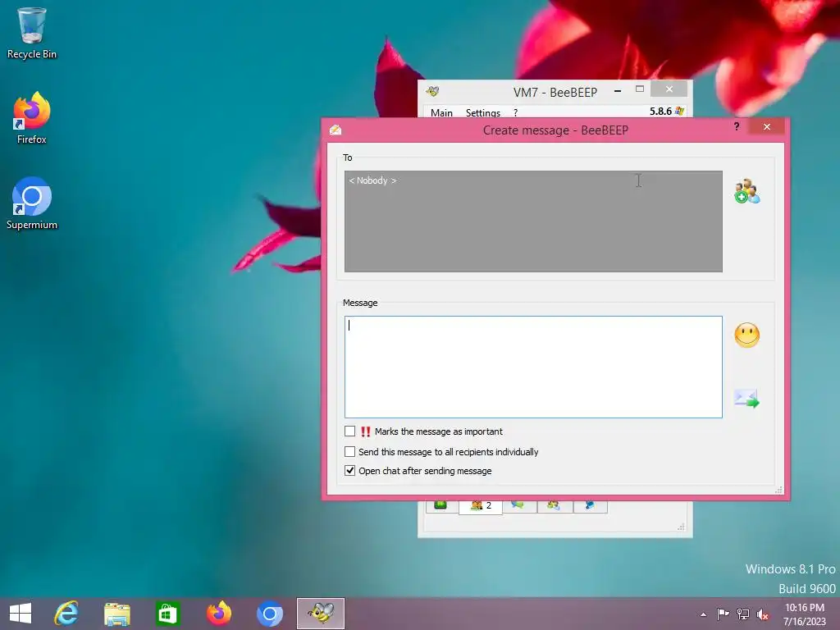Click inside the Message text box
The image size is (840, 630).
[533, 367]
